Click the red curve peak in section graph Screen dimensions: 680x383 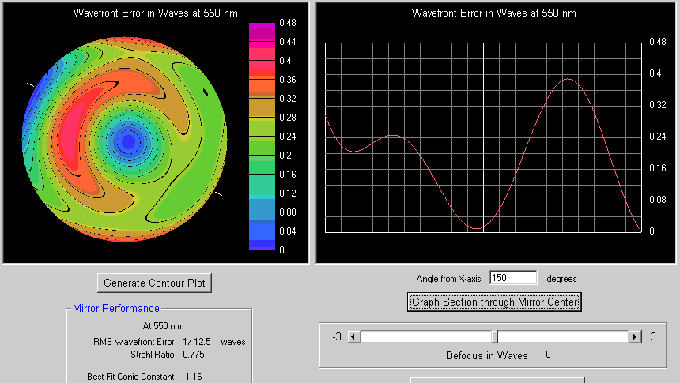pos(568,79)
